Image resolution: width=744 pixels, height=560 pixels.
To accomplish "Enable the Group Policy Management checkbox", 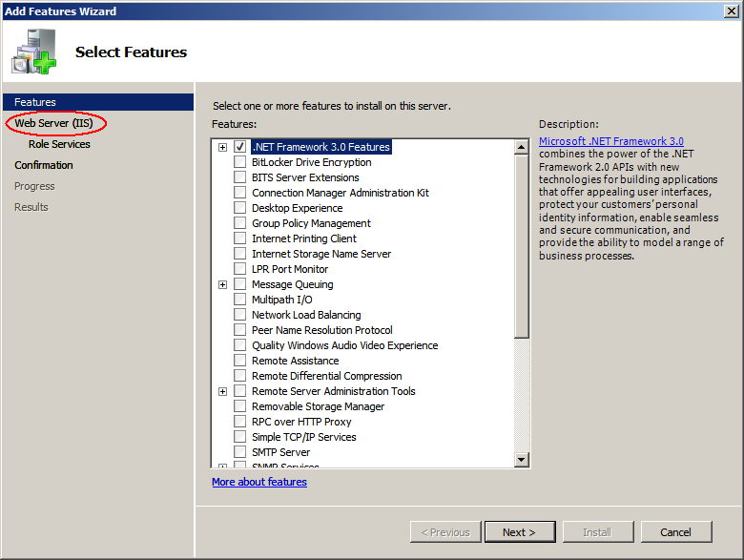I will point(240,223).
